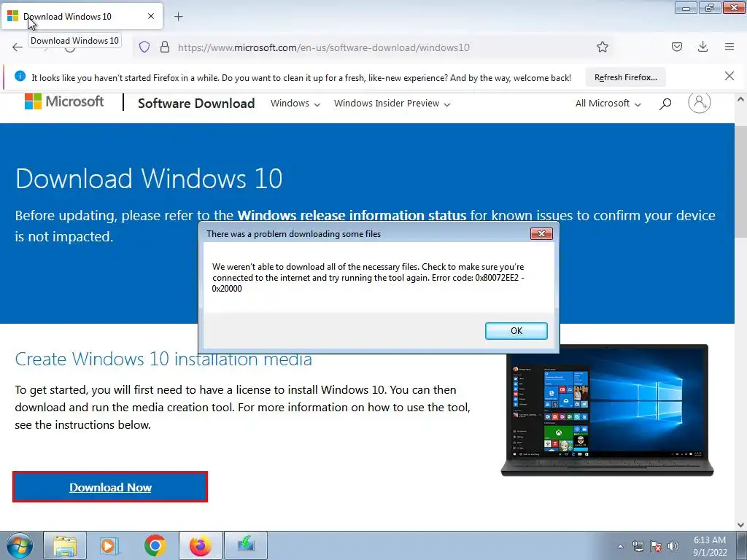Click the search magnifier icon on the Microsoft site
The width and height of the screenshot is (747, 560).
[x=665, y=104]
